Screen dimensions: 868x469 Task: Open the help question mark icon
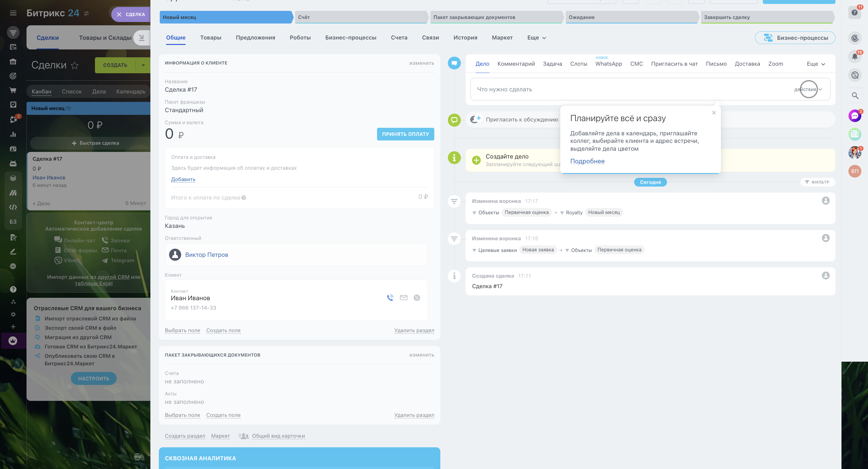pyautogui.click(x=854, y=12)
